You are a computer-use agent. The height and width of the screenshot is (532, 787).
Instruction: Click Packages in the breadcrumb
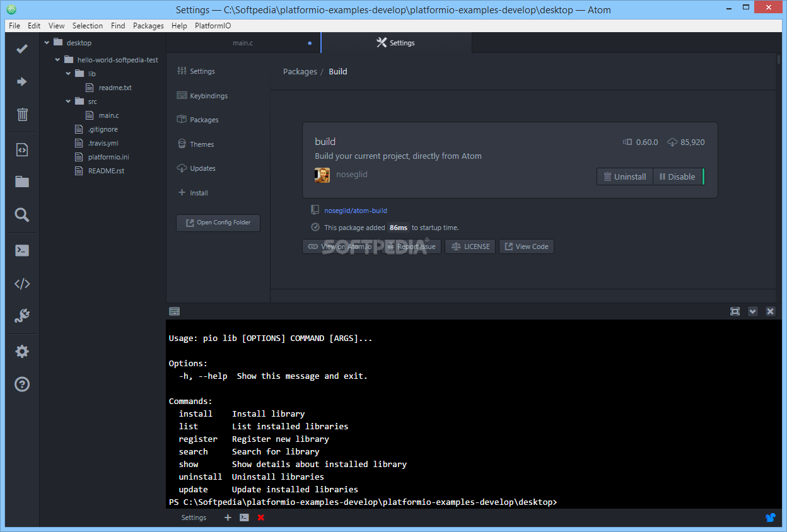point(300,71)
